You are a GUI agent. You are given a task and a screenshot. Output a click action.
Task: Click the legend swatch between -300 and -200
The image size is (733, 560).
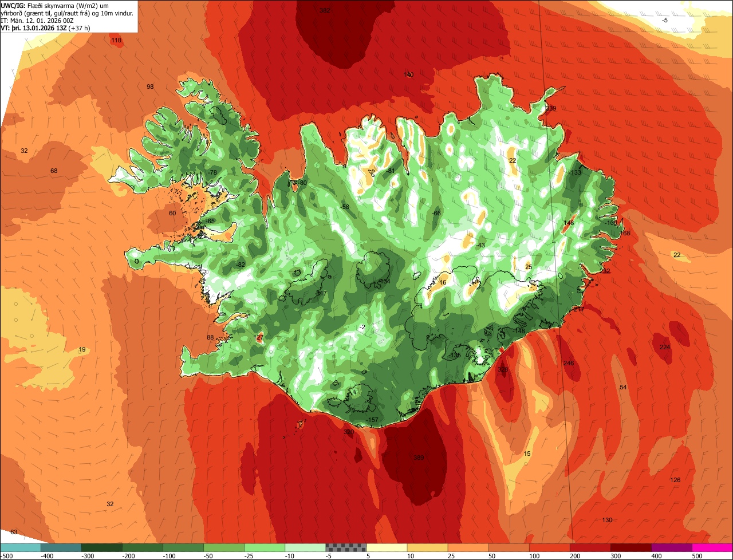click(x=101, y=547)
